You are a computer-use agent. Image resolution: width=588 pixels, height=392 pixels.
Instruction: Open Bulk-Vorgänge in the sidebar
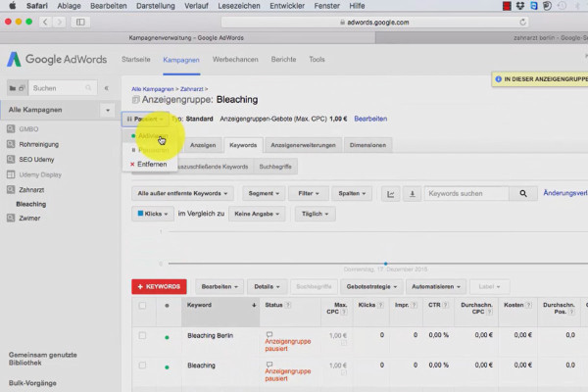[32, 383]
